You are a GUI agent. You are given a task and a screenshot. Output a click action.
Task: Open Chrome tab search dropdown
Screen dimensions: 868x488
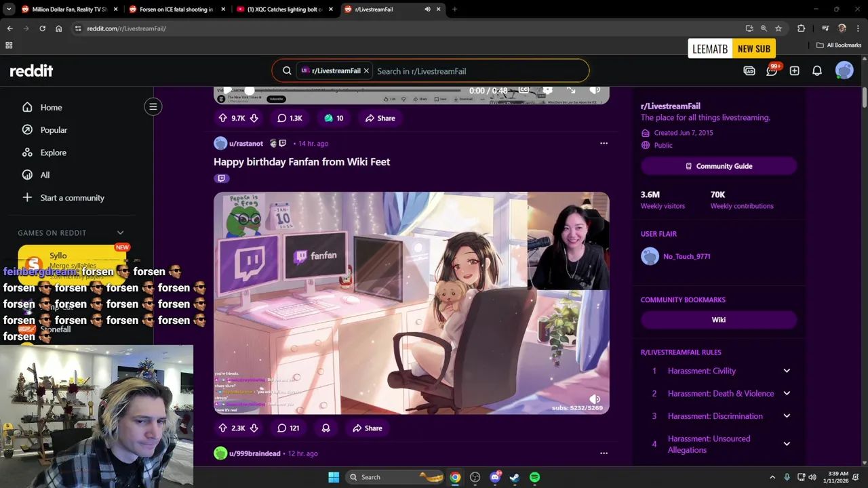pos(9,9)
